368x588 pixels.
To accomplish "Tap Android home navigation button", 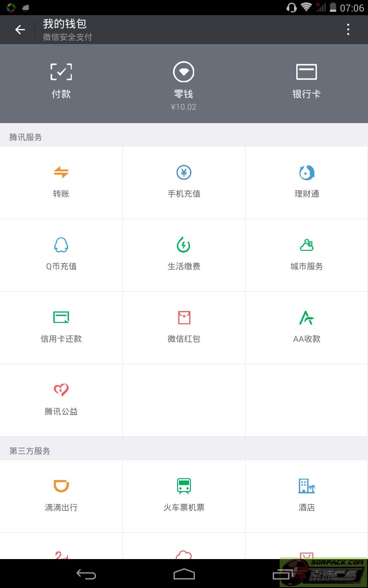I will [x=184, y=574].
